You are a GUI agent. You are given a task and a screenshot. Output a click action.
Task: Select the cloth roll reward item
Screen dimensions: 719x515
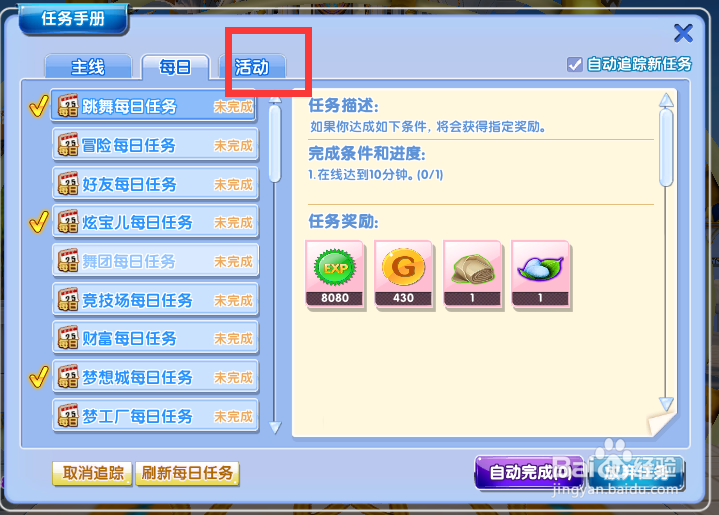472,274
